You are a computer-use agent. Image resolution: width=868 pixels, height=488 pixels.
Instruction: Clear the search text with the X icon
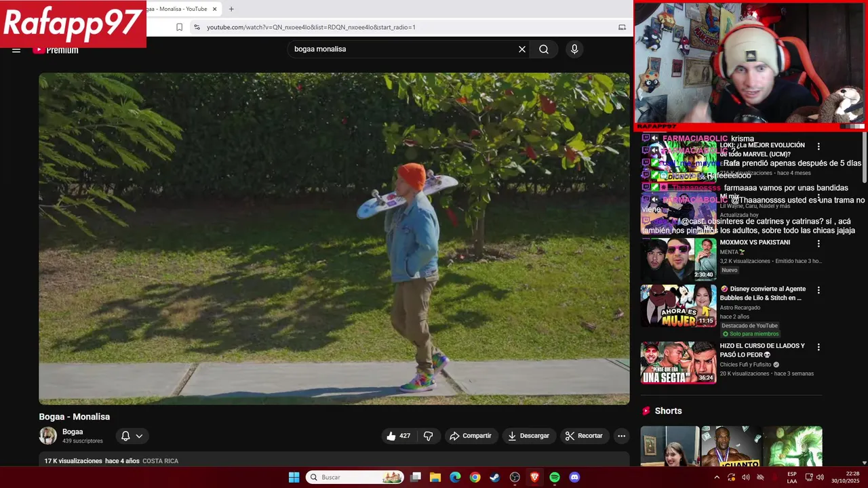[x=522, y=49]
